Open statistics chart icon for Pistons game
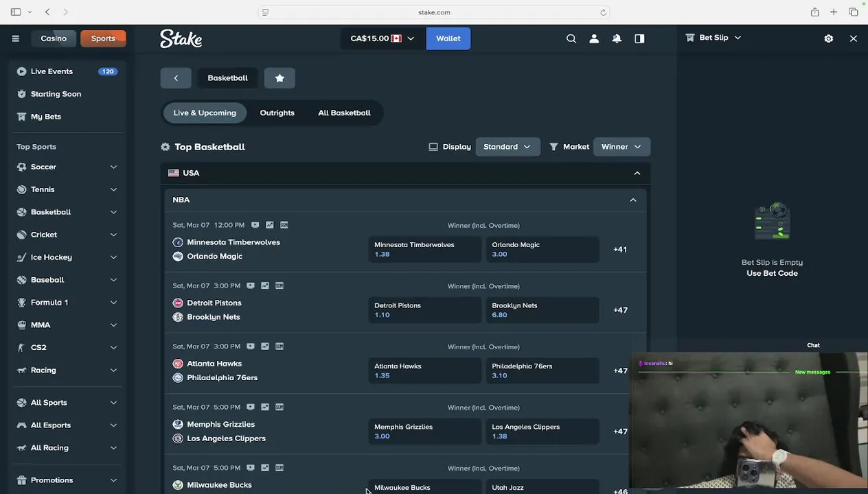The image size is (868, 494). 265,285
